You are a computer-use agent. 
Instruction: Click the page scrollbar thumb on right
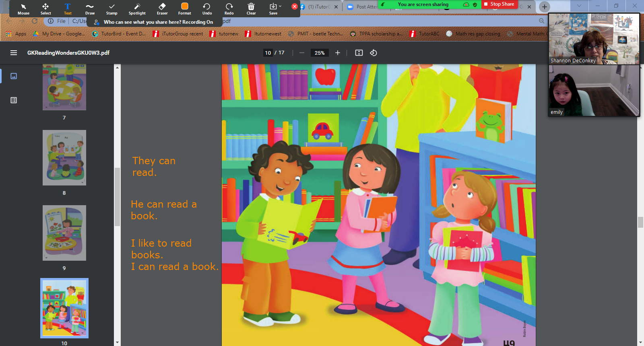point(640,222)
